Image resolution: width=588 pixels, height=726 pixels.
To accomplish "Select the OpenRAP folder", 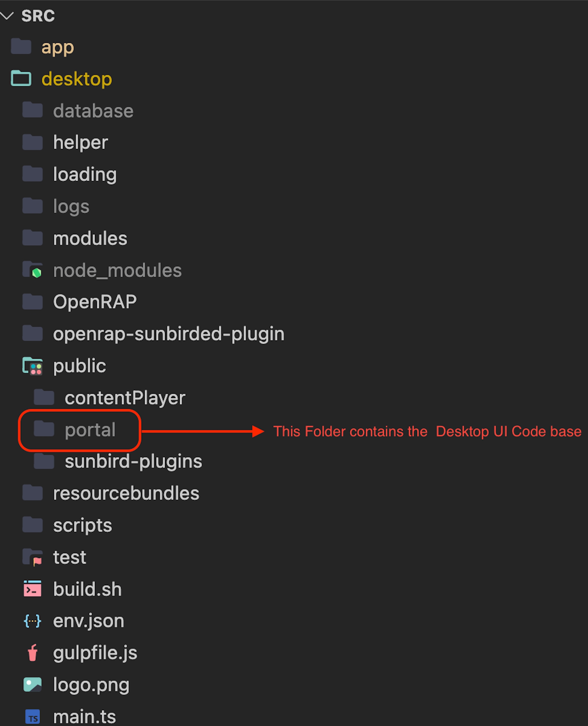I will [95, 302].
